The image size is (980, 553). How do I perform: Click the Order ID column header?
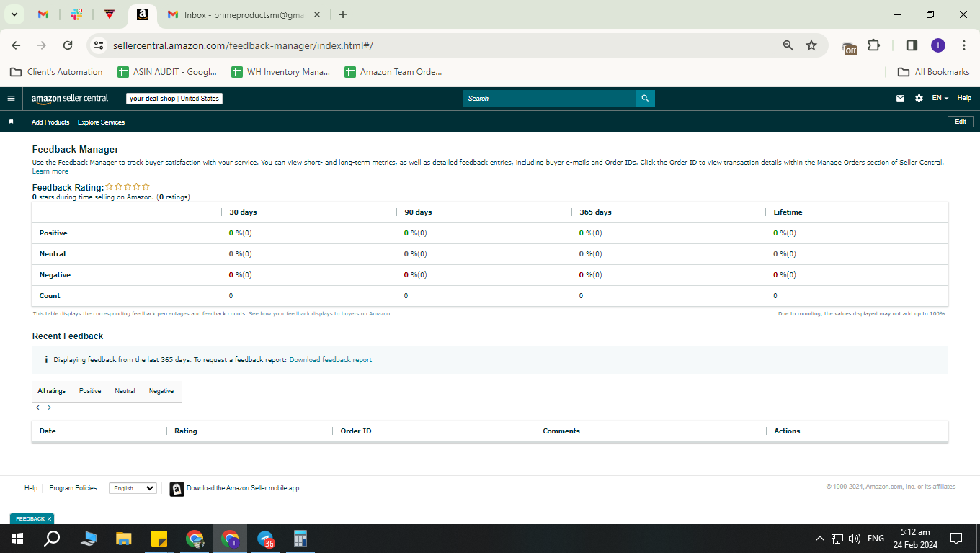coord(356,431)
